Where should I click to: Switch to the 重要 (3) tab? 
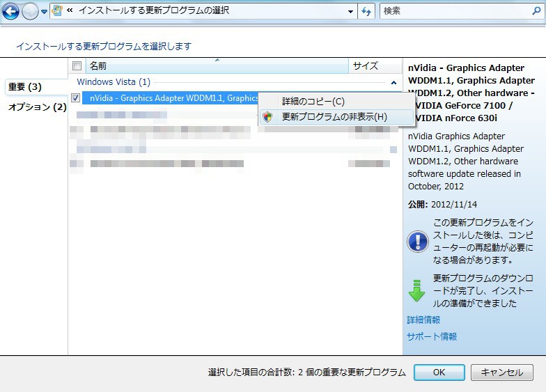click(x=36, y=86)
